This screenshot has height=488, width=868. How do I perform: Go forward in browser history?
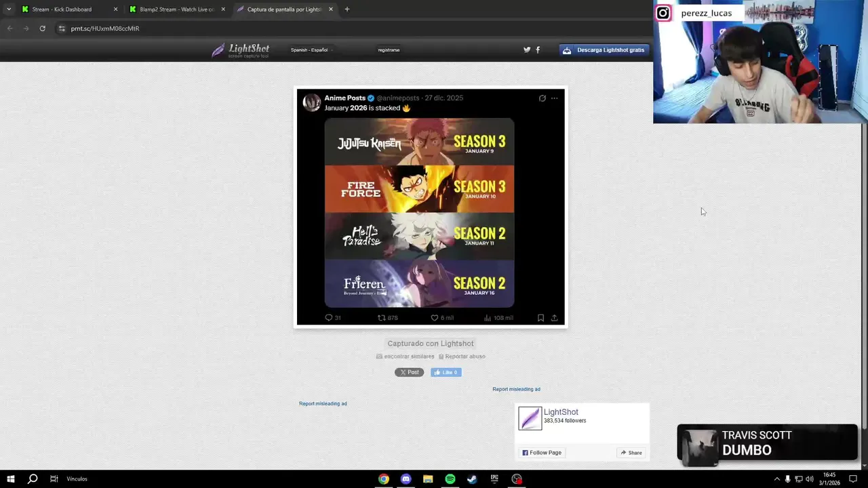[x=26, y=28]
